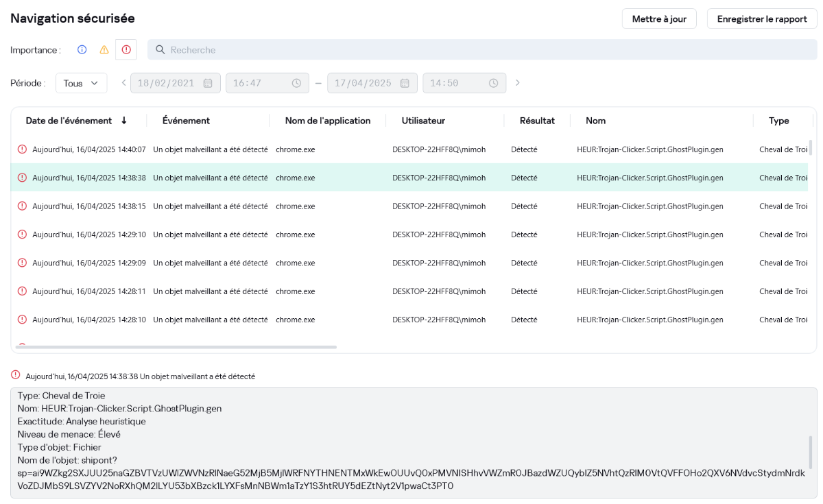This screenshot has width=823, height=504.
Task: Click 'Exactitude: Analyse heuristique' detail line
Action: [82, 421]
